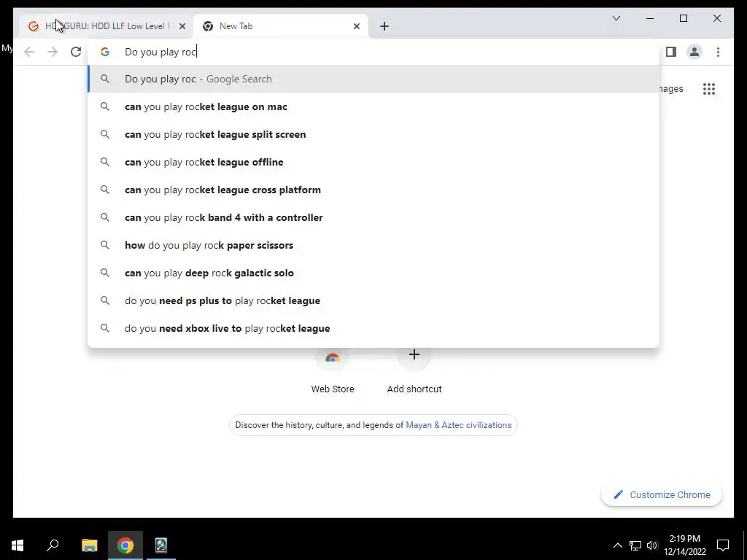Open the HDD tool taskbar icon

point(161,545)
